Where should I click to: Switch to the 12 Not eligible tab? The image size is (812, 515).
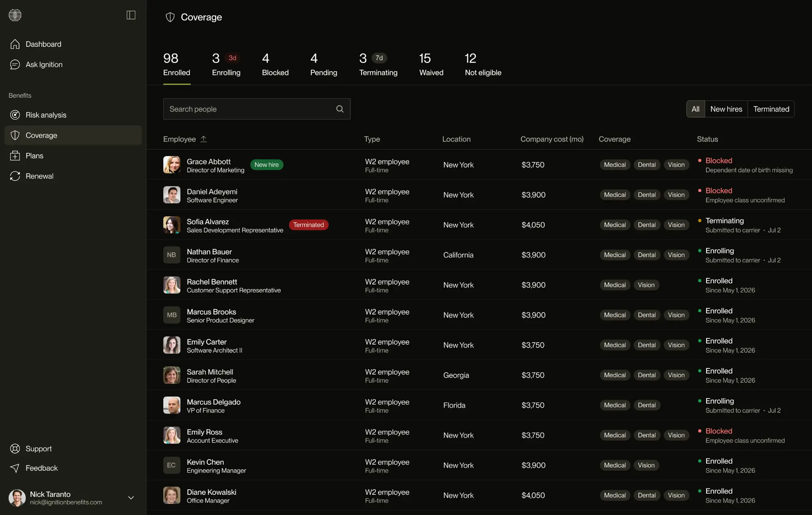coord(483,65)
